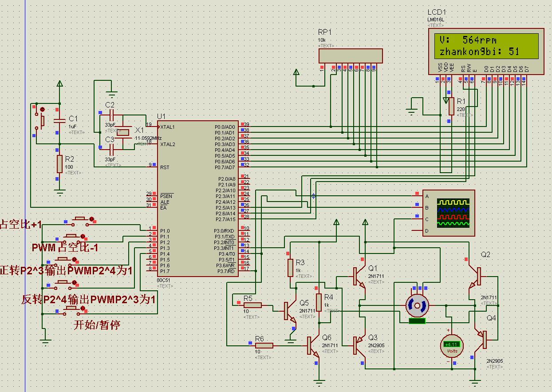552x392 pixels.
Task: Click the 正转P2^3输出PWM text label
Action: click(66, 271)
